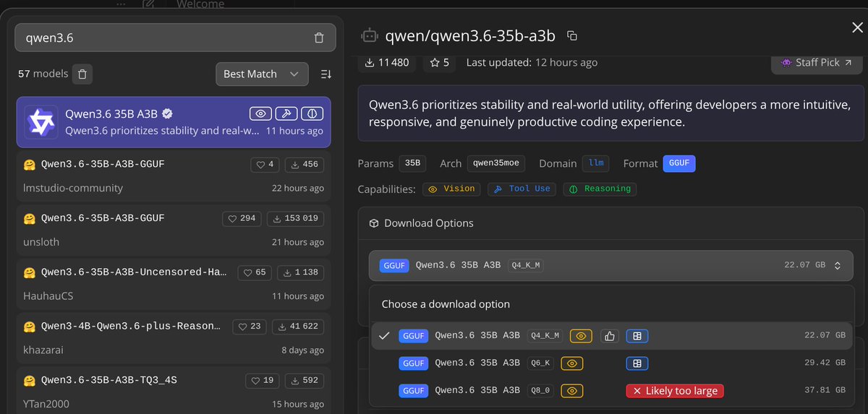
Task: Click the tool use hammer icon in the Qwen3.6 card
Action: [x=286, y=113]
